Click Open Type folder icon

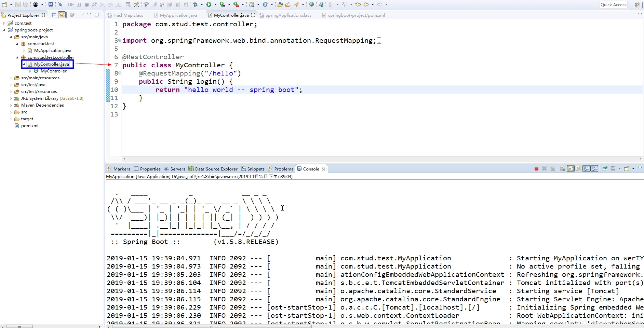[x=280, y=4]
